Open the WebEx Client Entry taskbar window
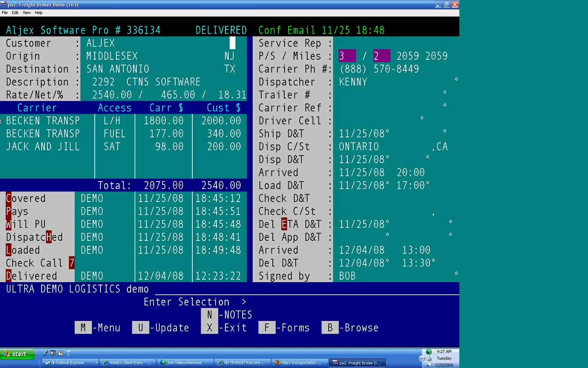Viewport: 588px width, 368px height. point(128,363)
